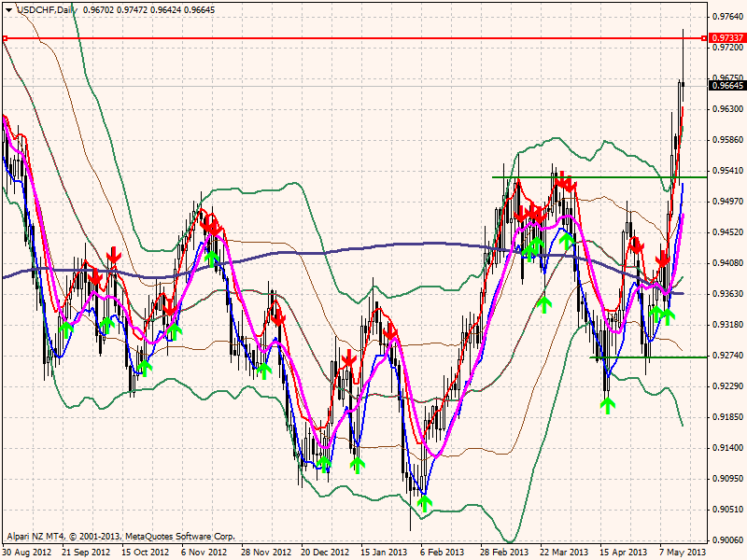This screenshot has width=747, height=560.
Task: Click the black 0.96645 current price label
Action: point(727,86)
